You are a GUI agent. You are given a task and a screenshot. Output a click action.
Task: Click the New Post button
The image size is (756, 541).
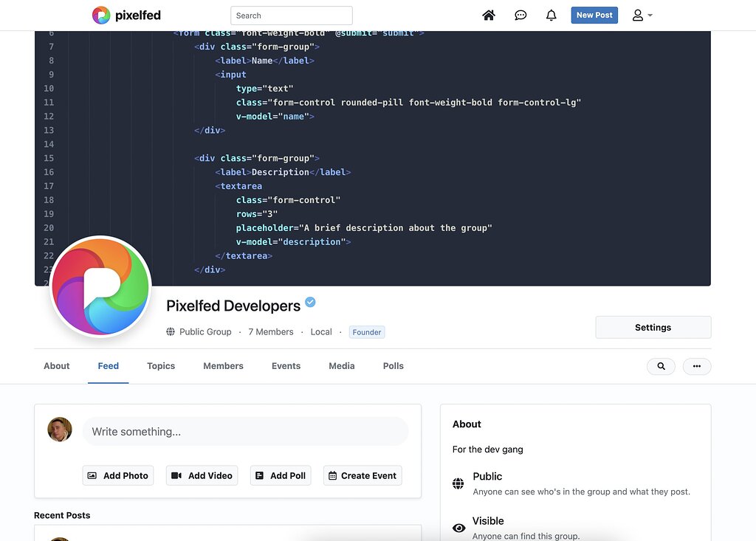pos(594,15)
